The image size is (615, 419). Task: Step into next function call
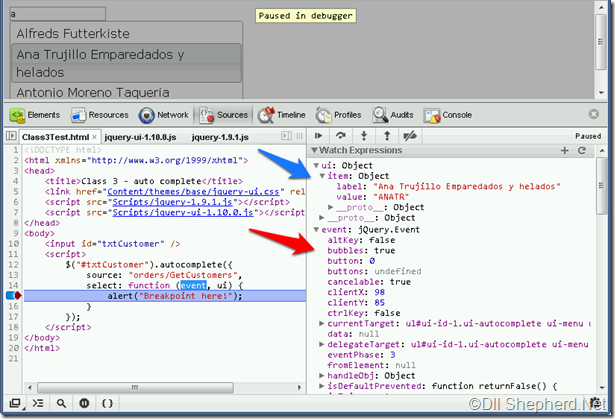364,136
